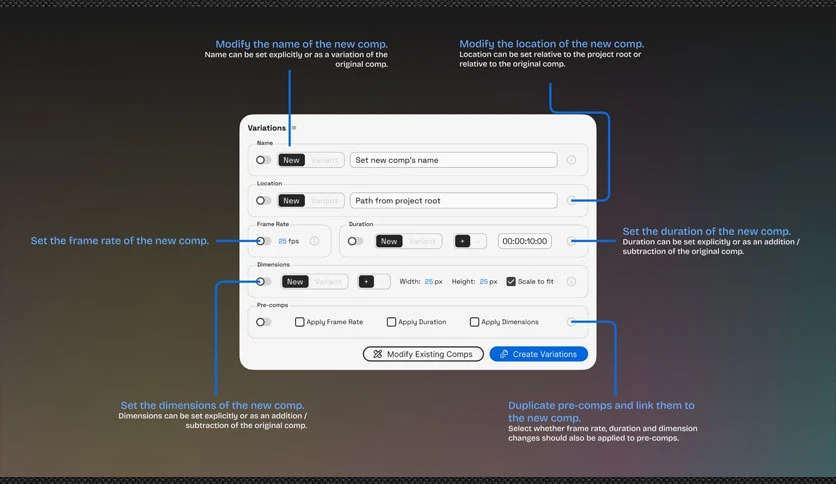Click the 00:00:10:00 duration timecode field
This screenshot has height=484, width=836.
point(525,241)
